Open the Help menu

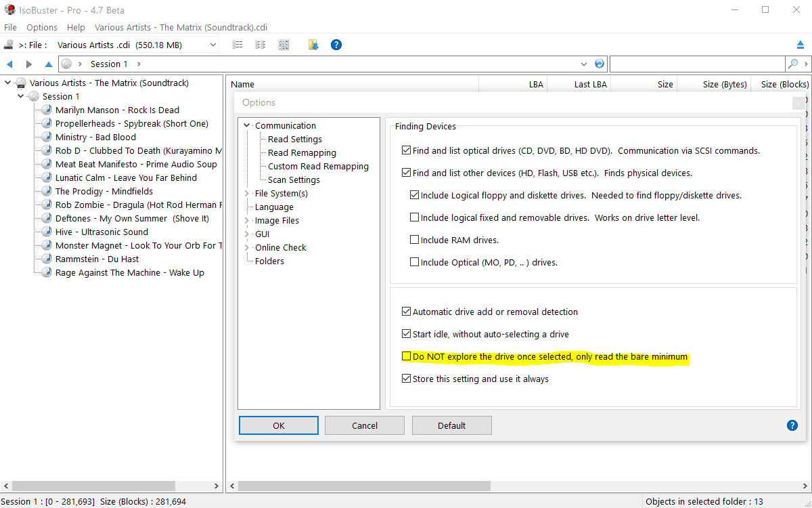point(76,27)
